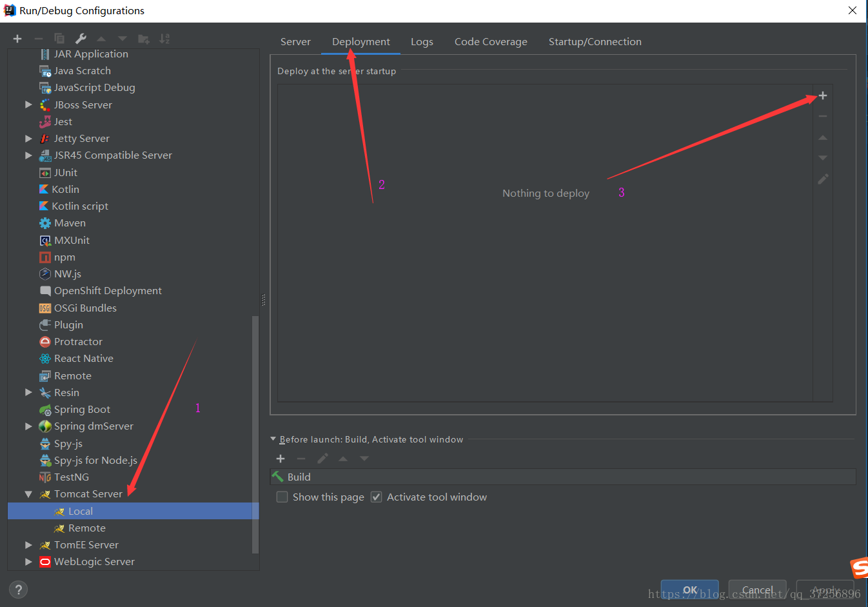This screenshot has width=868, height=607.
Task: Remove configuration with minus icon
Action: [39, 39]
